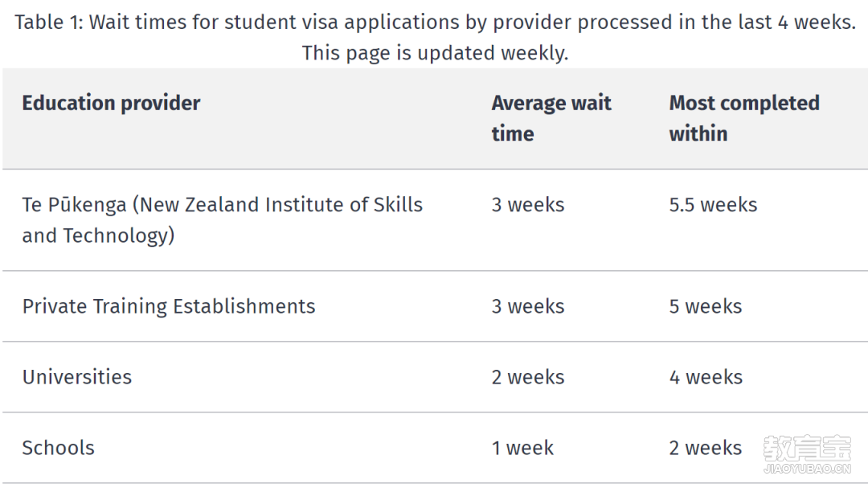
Task: Click the Jiaoyubao watermark logo
Action: (x=807, y=449)
